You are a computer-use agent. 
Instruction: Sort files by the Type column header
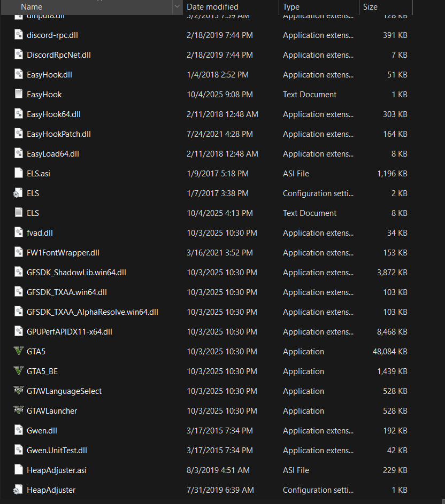point(291,7)
